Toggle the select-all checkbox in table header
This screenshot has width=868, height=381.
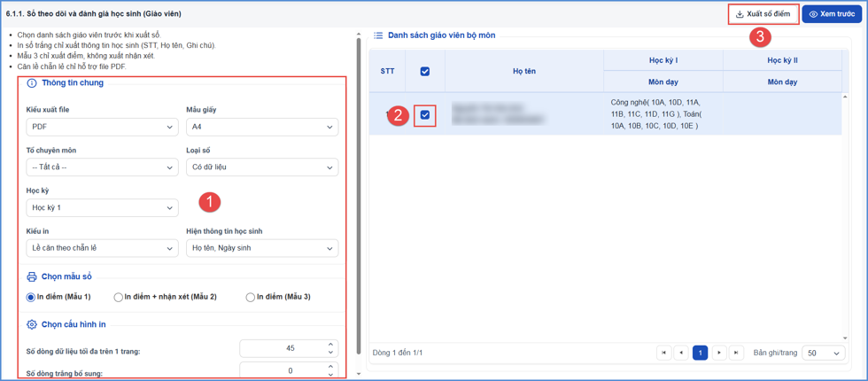point(425,72)
